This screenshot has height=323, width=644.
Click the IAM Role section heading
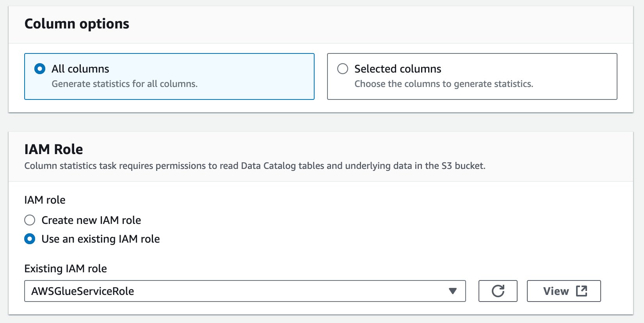tap(53, 149)
